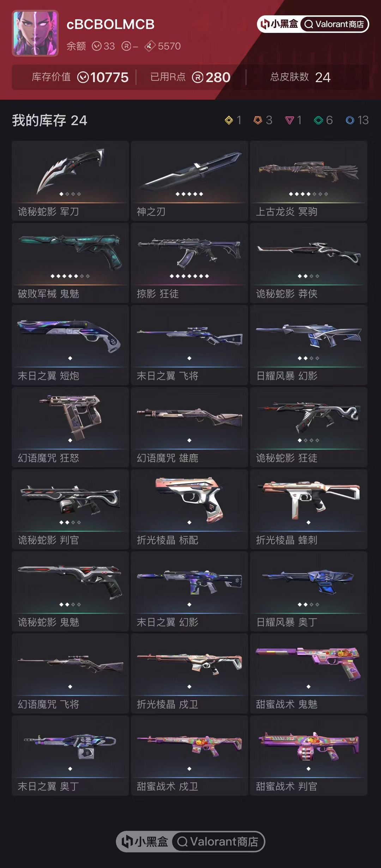Viewport: 381px width, 868px height.
Task: Click the top Valorant商店 search button
Action: tap(334, 24)
